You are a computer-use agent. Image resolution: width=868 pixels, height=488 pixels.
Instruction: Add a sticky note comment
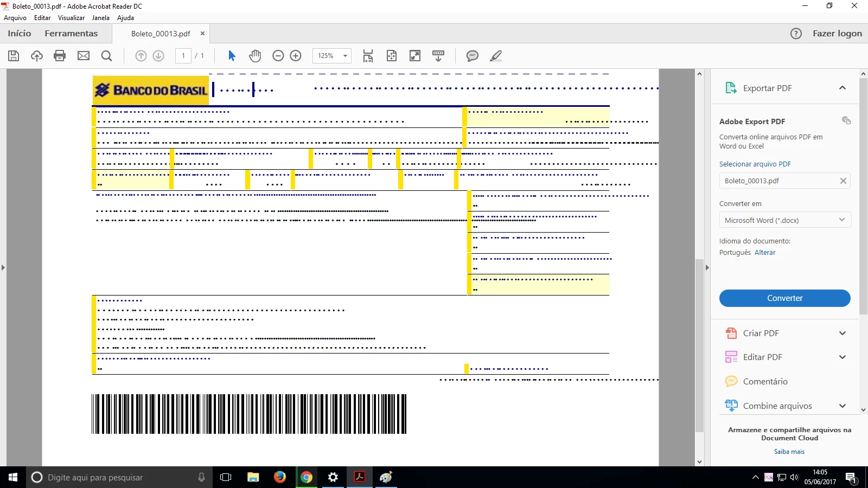pos(473,56)
